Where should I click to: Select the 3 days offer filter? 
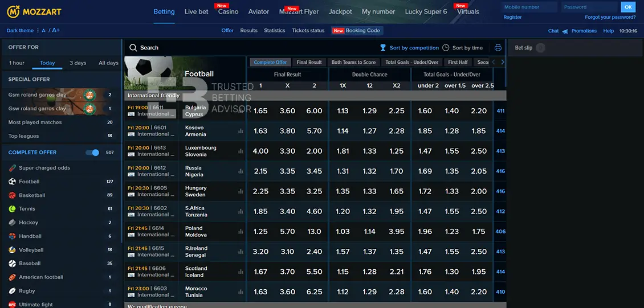click(78, 63)
